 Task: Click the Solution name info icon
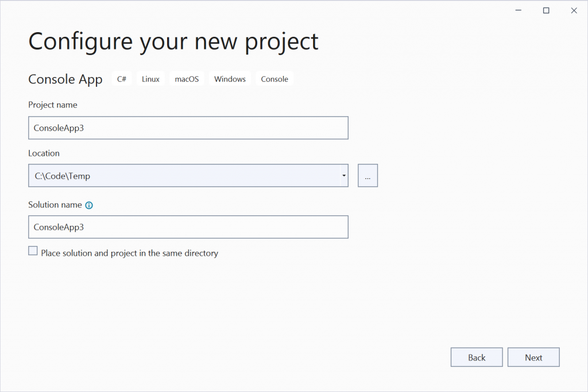pyautogui.click(x=89, y=205)
